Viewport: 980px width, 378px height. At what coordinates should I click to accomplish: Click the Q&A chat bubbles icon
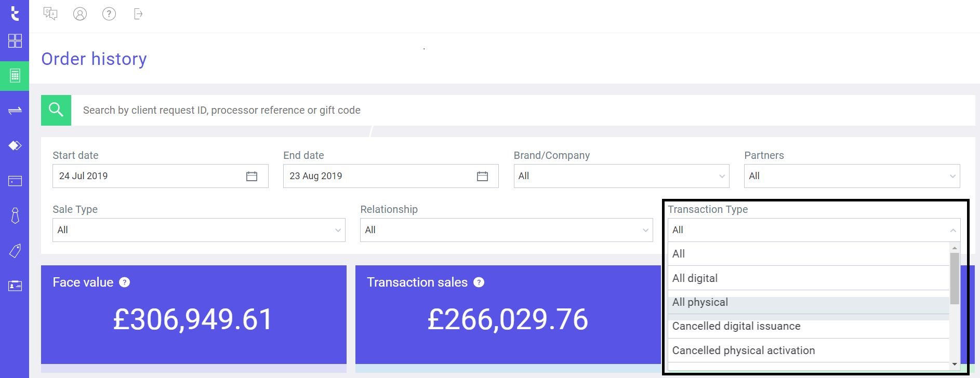(50, 14)
